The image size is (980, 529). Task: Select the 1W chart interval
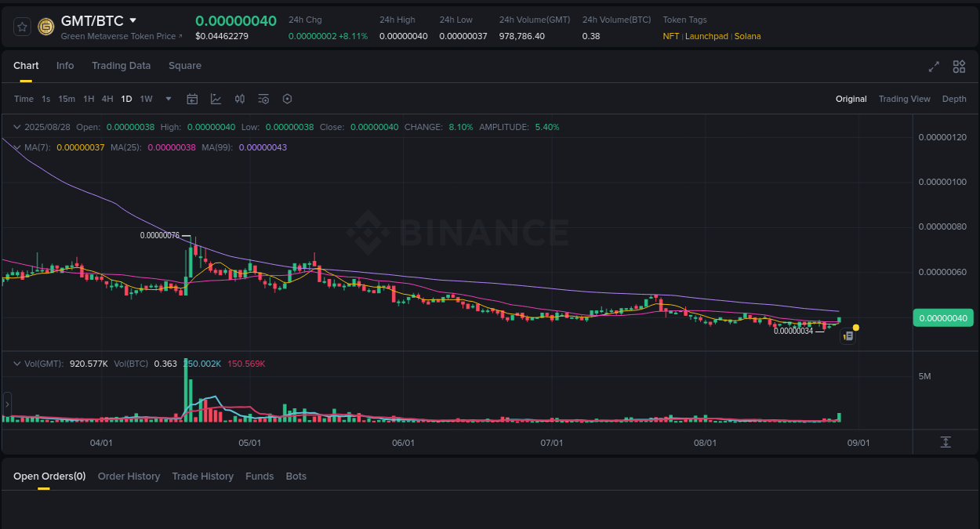(146, 99)
